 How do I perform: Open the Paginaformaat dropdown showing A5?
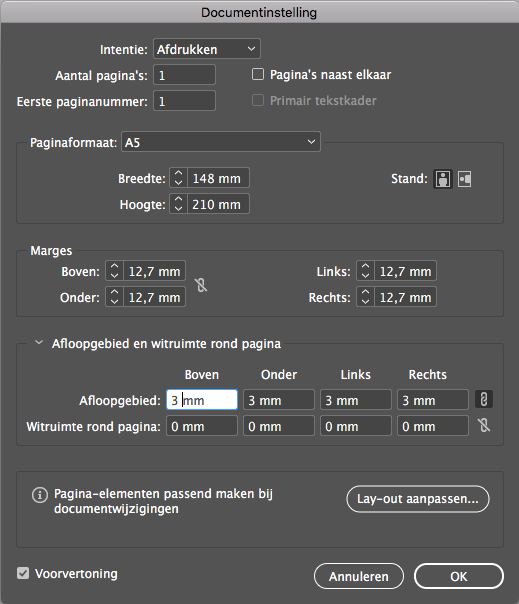pyautogui.click(x=221, y=142)
